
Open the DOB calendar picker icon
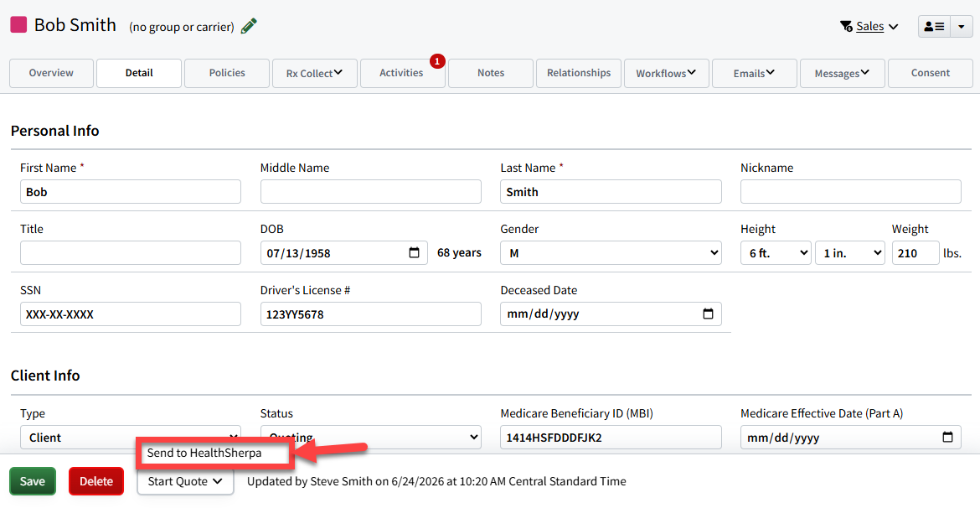coord(414,253)
